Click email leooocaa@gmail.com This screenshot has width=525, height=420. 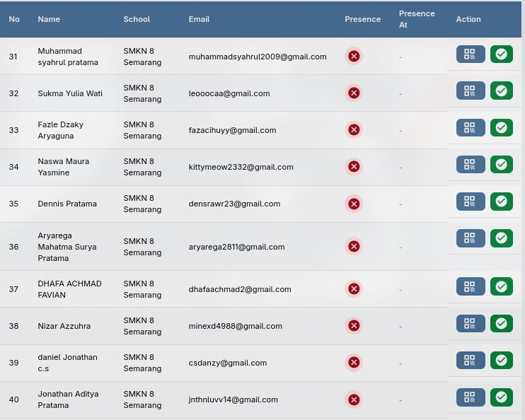[229, 93]
